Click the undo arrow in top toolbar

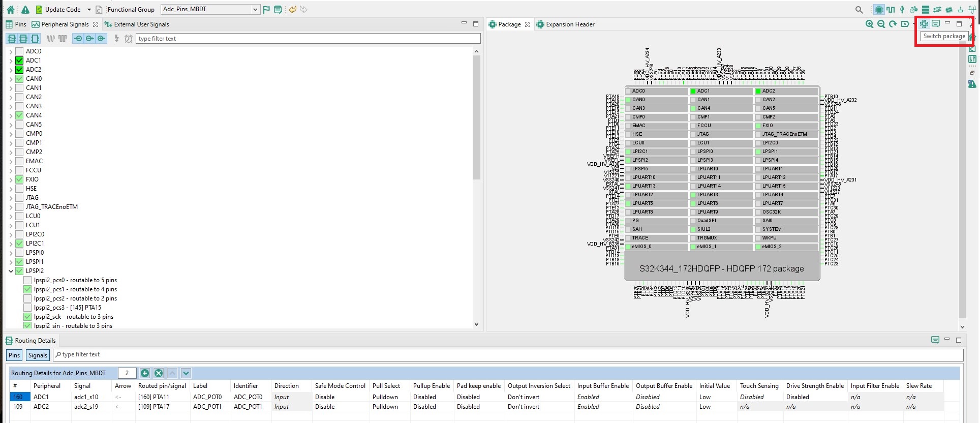click(292, 9)
